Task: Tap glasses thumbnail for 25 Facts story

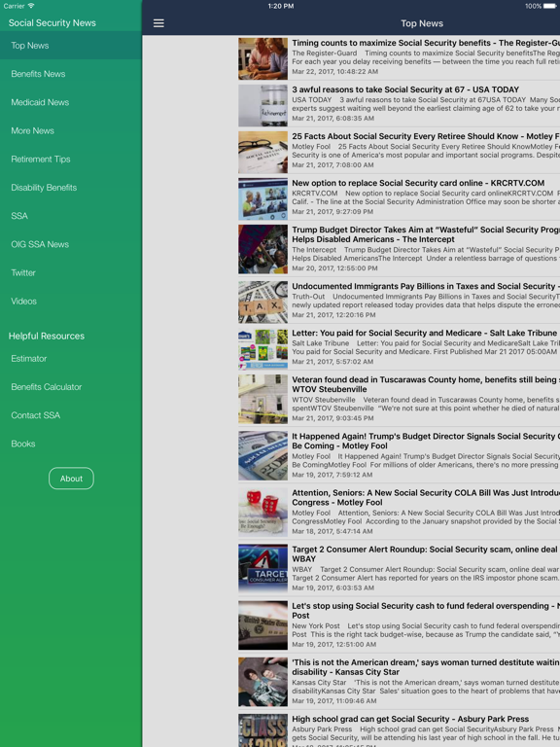Action: pos(262,152)
